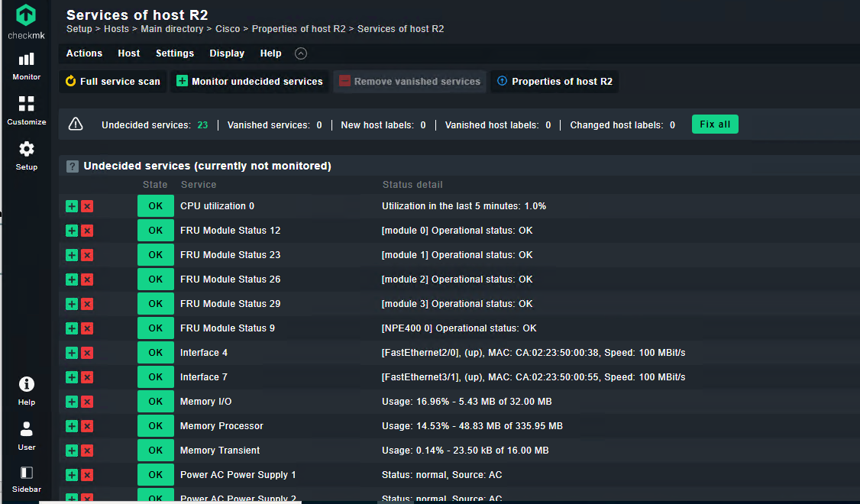Ignore FRU Module Status 23 with red X
This screenshot has height=504, width=860.
[87, 255]
